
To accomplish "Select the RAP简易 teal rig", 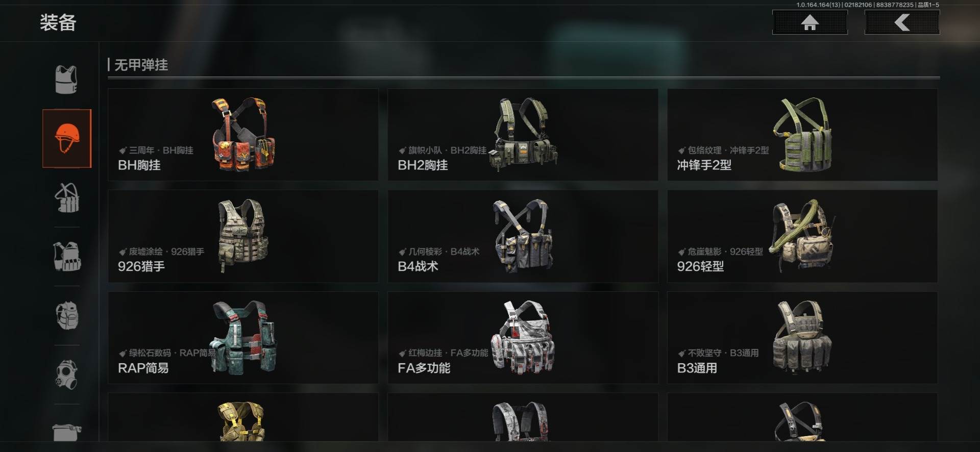I will click(x=243, y=338).
